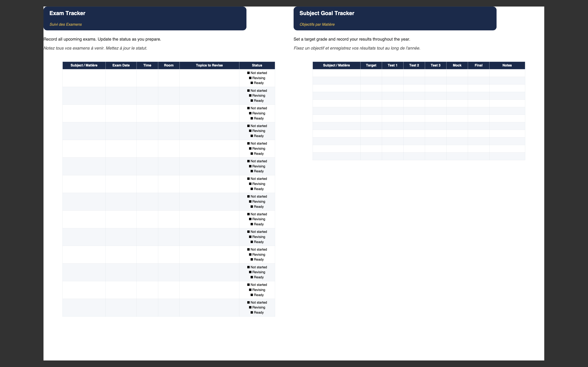588x367 pixels.
Task: Select the Mock column header
Action: (x=457, y=65)
